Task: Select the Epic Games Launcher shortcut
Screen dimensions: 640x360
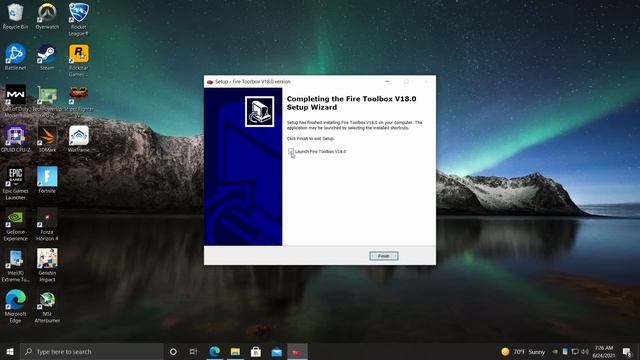Action: (15, 183)
